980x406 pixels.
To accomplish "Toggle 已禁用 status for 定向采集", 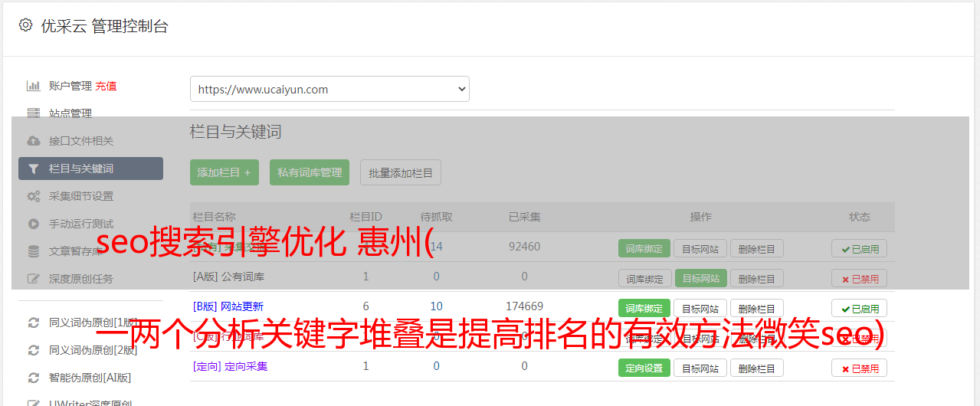I will (859, 368).
